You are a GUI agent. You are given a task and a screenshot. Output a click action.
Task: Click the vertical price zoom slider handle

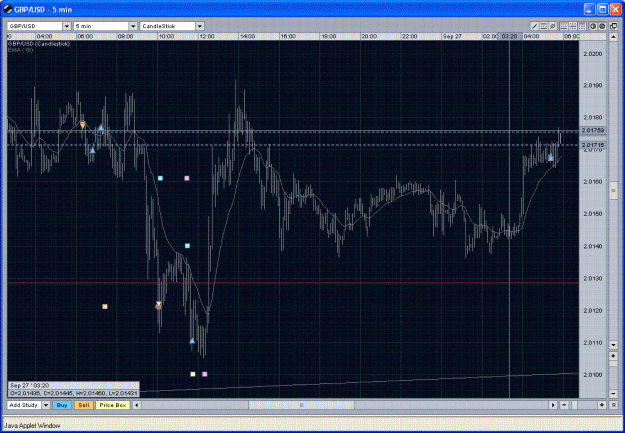coord(613,365)
